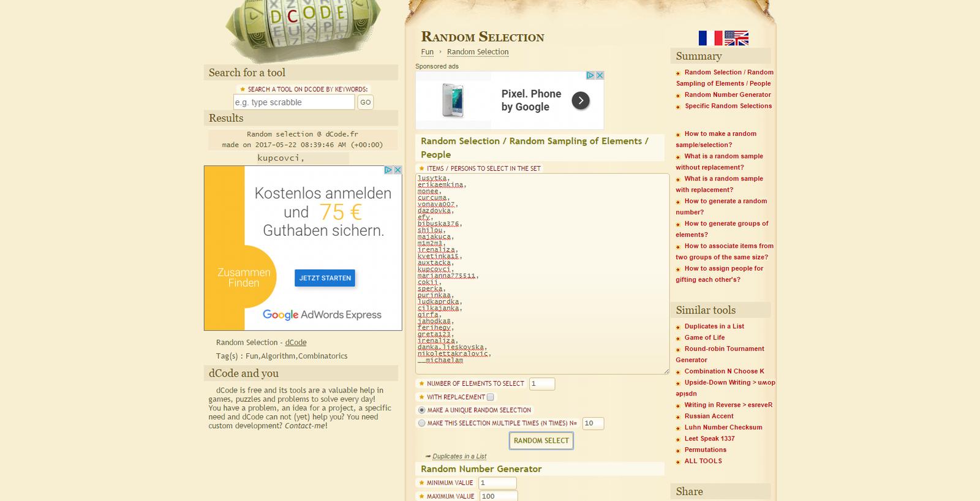This screenshot has width=980, height=501.
Task: Grab the items textarea resize handle
Action: click(666, 371)
